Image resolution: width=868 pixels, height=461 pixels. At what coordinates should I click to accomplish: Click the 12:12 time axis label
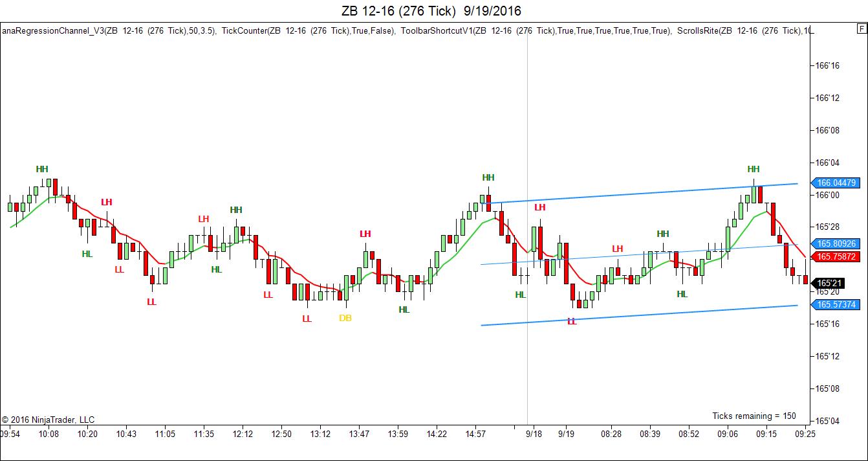(x=243, y=434)
